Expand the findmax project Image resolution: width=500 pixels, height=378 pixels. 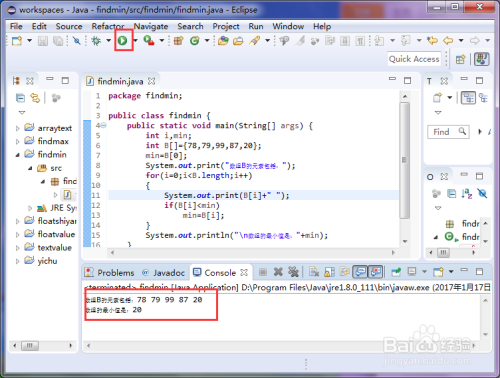pyautogui.click(x=17, y=142)
